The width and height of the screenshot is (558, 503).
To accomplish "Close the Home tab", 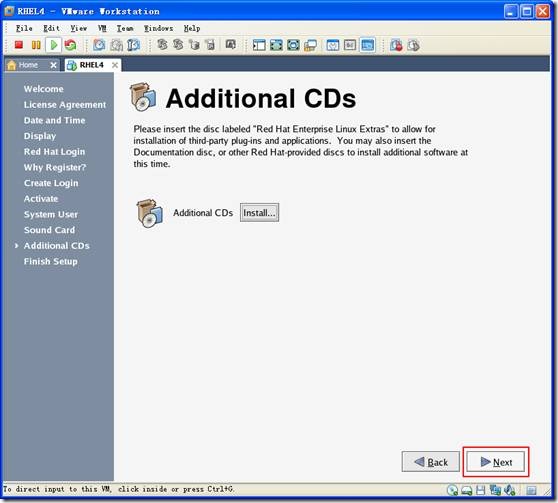I will pos(53,65).
